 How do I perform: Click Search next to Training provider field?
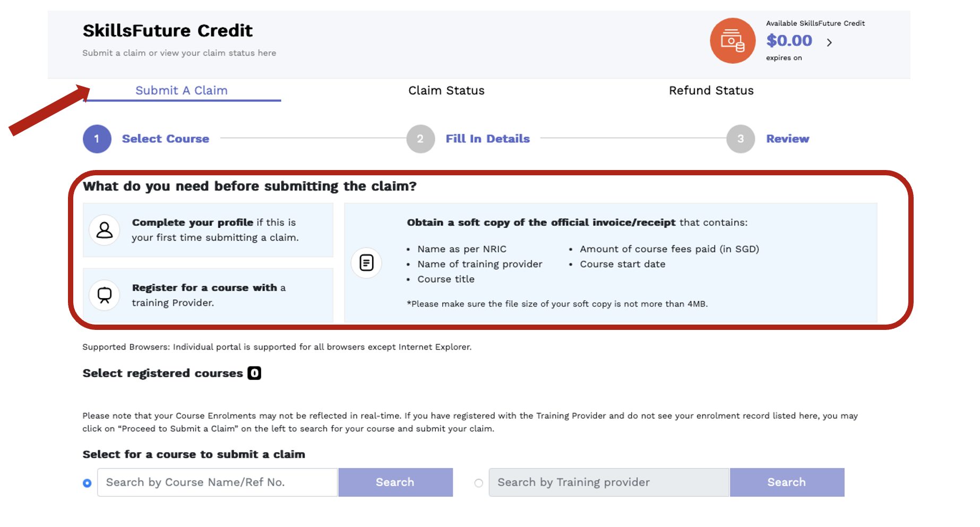click(x=787, y=482)
